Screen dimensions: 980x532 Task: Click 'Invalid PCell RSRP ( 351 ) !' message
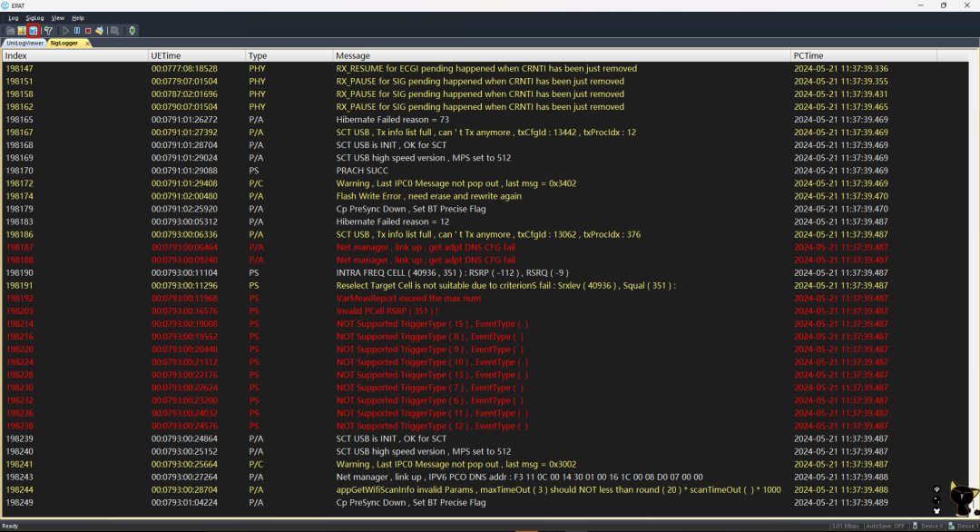(387, 311)
